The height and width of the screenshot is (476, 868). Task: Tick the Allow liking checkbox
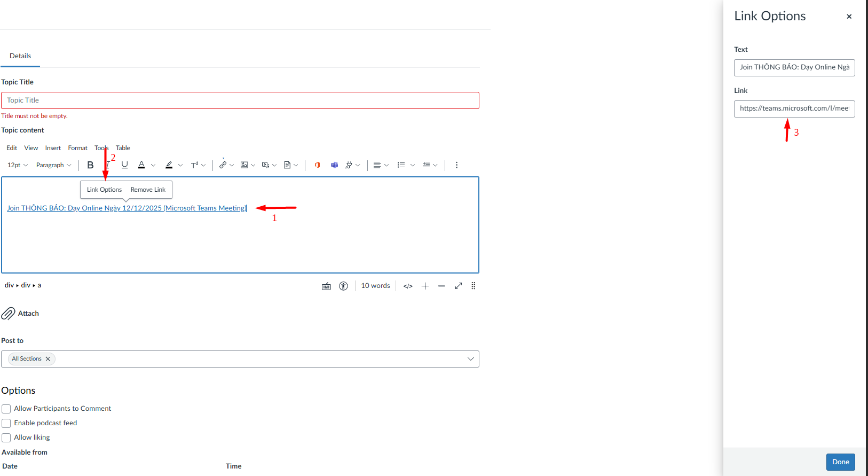(x=6, y=438)
